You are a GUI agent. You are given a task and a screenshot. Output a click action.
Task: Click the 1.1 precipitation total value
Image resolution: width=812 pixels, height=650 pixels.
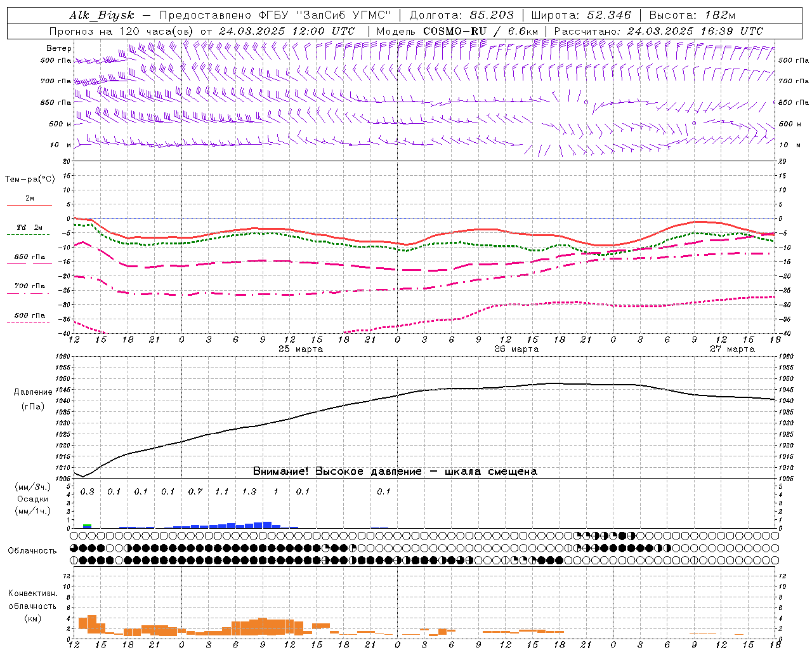click(x=222, y=492)
